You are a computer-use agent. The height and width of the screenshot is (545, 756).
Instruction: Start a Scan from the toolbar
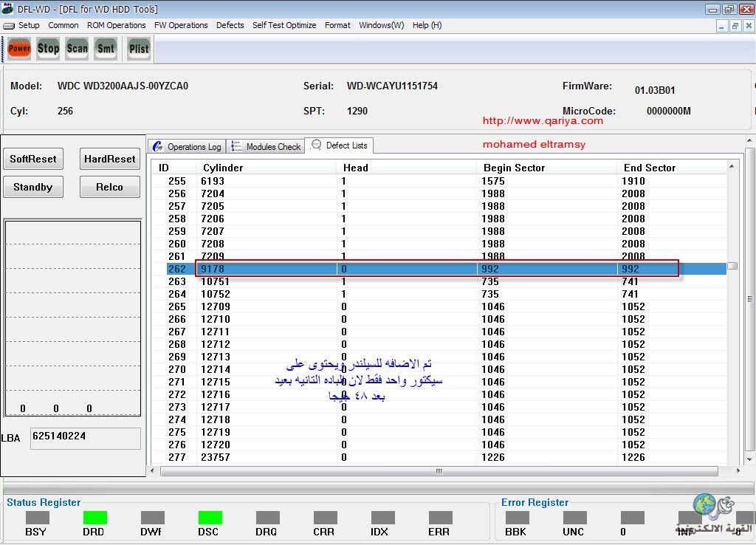pos(77,49)
